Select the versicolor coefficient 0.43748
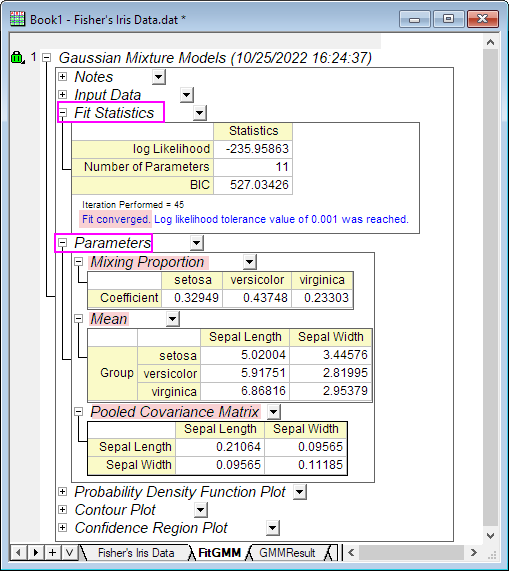Viewport: 509px width, 571px height. pyautogui.click(x=257, y=298)
